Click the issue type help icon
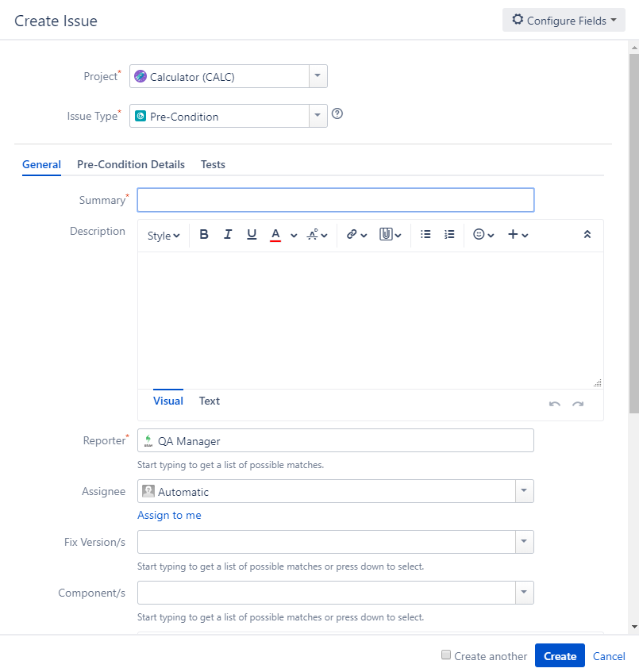Screen dimensions: 639x672 tap(337, 114)
